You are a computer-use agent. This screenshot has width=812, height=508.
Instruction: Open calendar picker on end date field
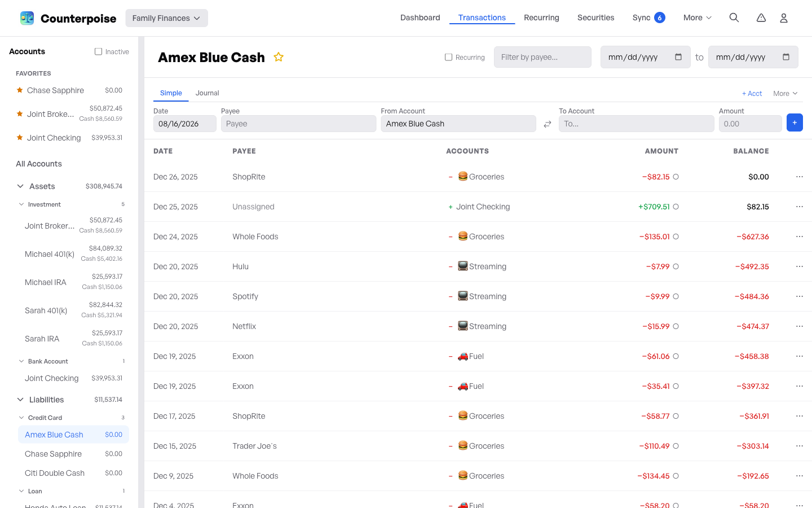pyautogui.click(x=786, y=57)
